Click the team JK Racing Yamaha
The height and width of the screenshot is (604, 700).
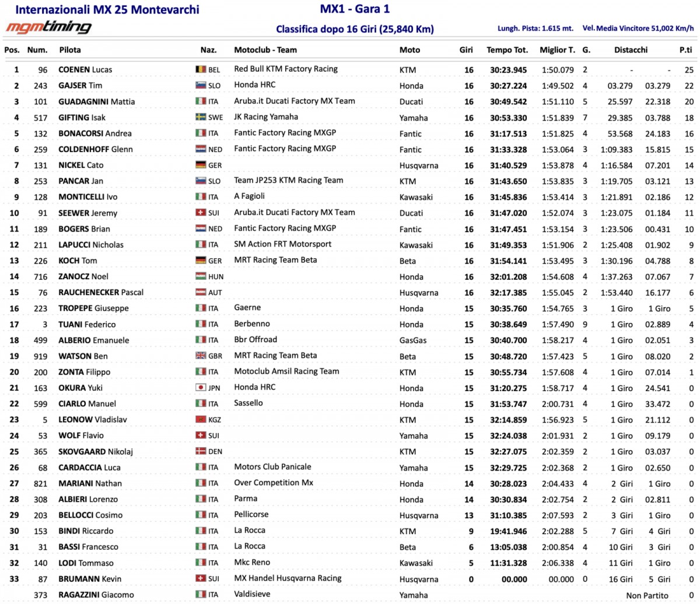(x=266, y=117)
